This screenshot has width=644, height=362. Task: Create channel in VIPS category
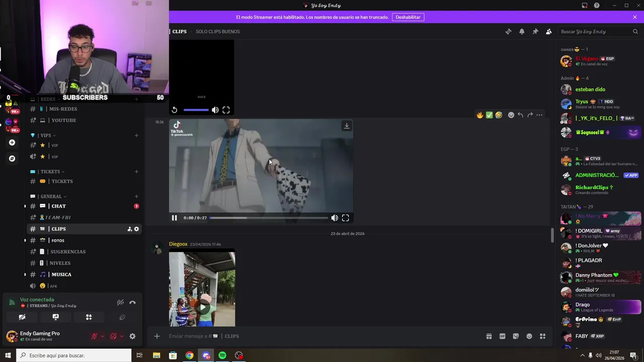point(136,135)
